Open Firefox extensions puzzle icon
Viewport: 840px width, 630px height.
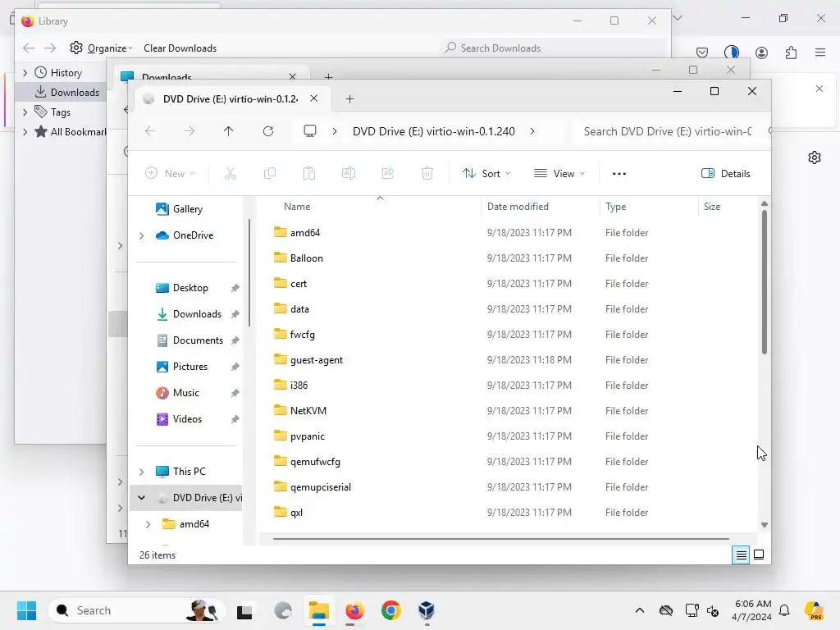click(791, 52)
